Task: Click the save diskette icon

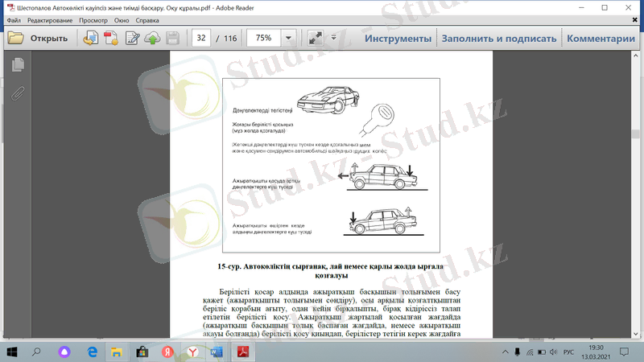Action: pos(171,38)
